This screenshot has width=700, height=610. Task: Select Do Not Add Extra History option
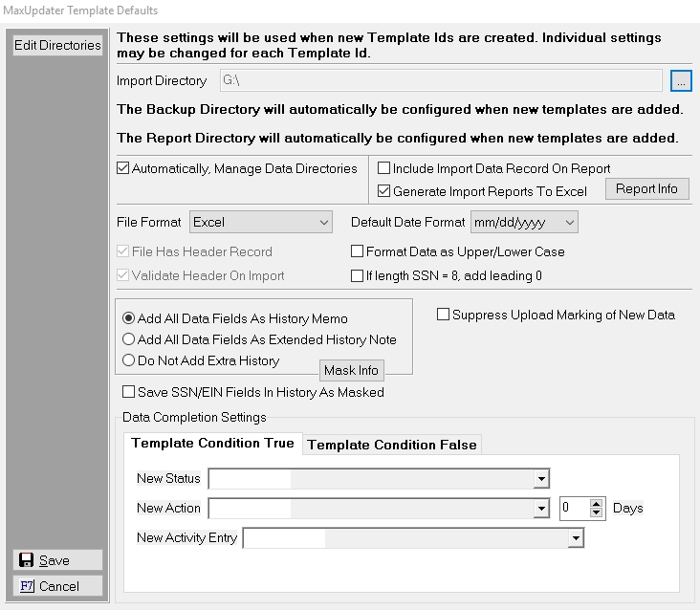pos(129,360)
